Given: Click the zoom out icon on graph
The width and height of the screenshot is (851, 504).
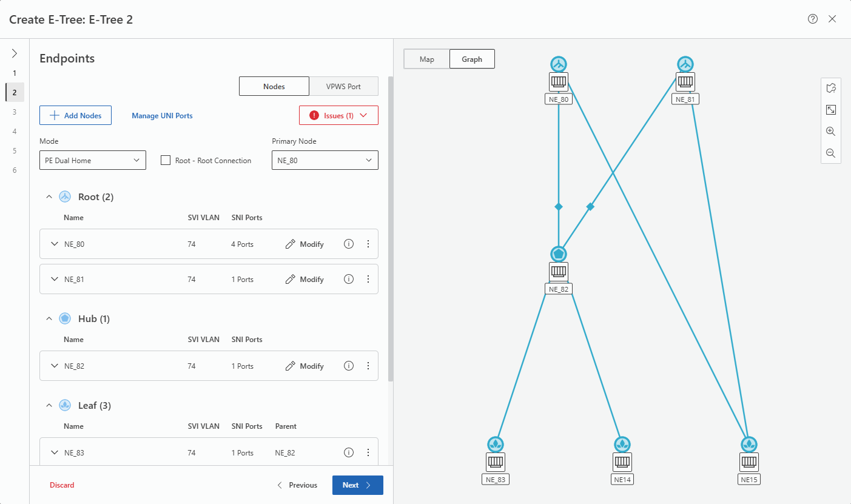Looking at the screenshot, I should [x=830, y=153].
